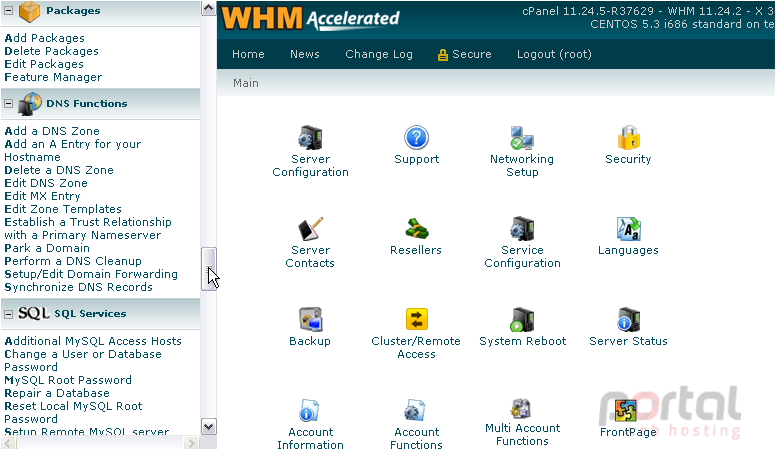
Task: Collapse the SQL Services section
Action: [x=8, y=314]
